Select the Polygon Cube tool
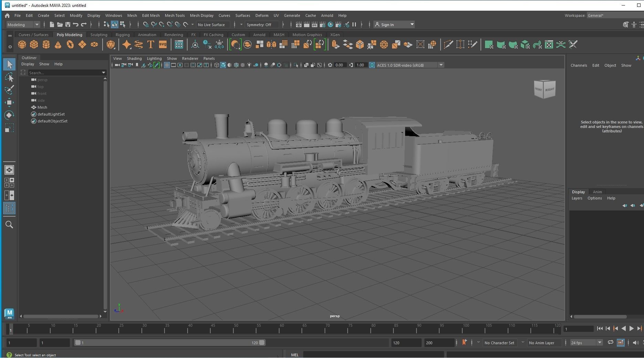The image size is (644, 358). 34,44
